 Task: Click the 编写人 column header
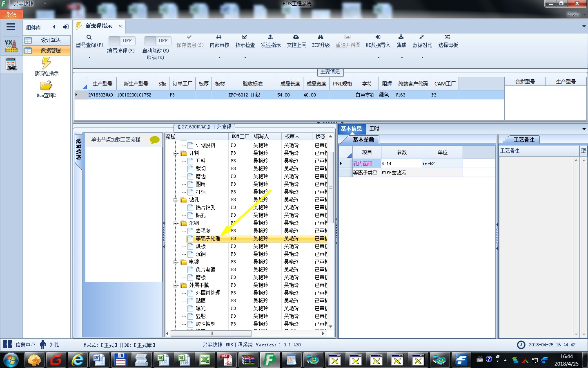(266, 136)
